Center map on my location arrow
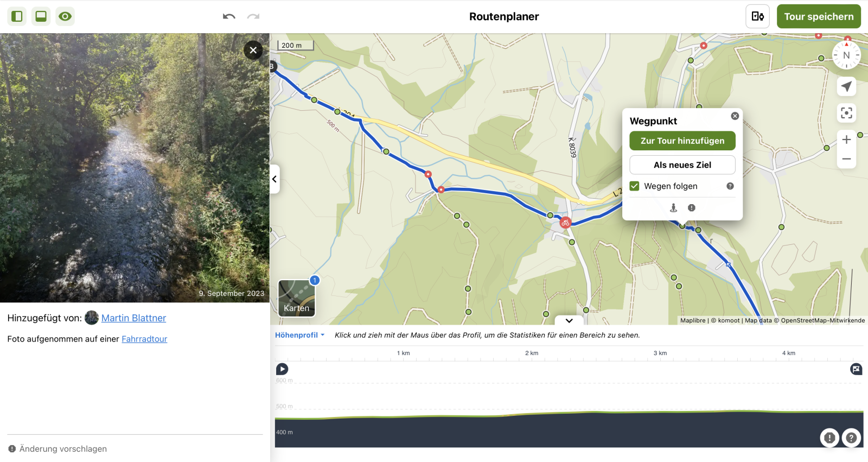 pos(846,86)
